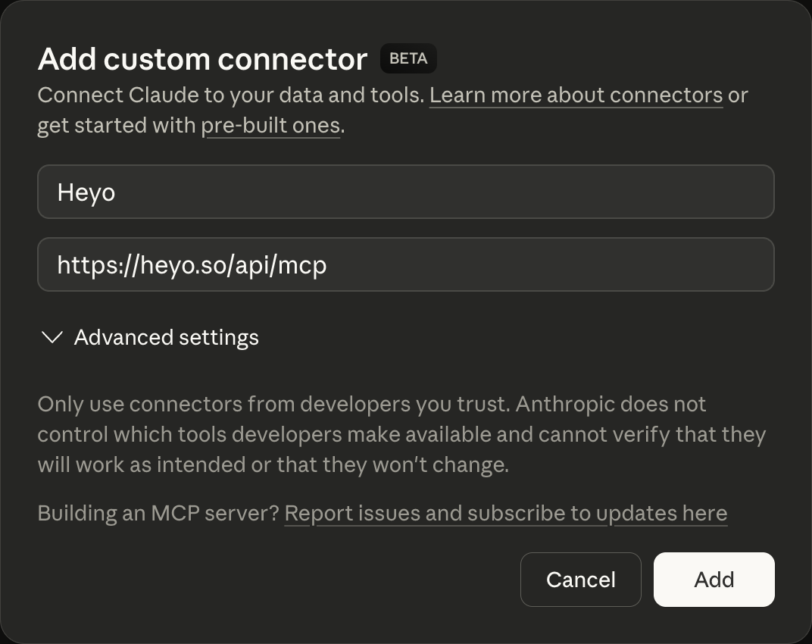Click the Add custom connector title
Viewport: 812px width, 644px height.
pos(201,59)
